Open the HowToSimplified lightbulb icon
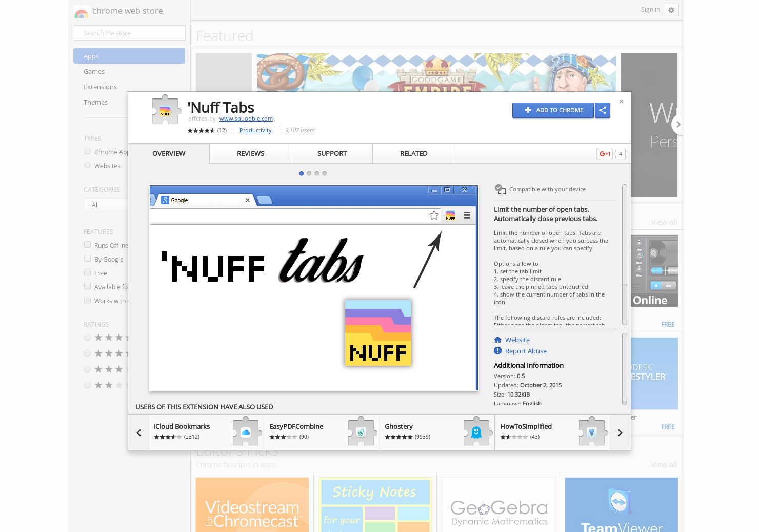Viewport: 759px width, 532px height. coord(592,431)
